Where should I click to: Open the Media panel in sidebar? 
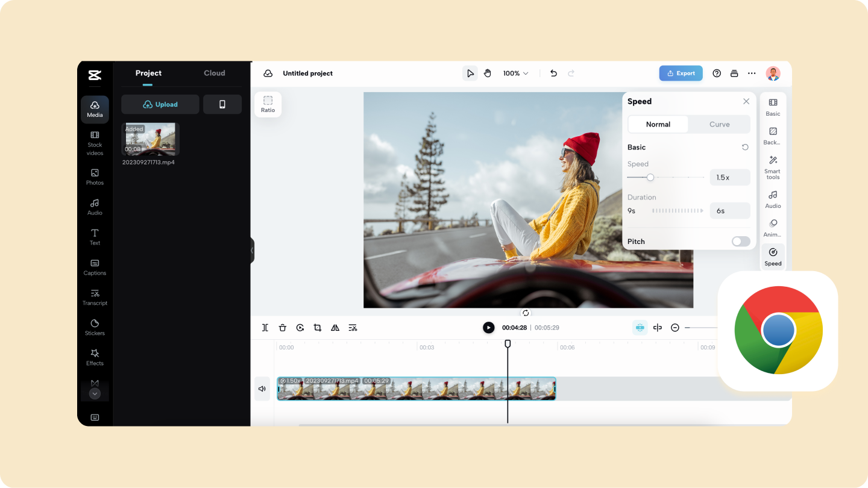click(x=95, y=109)
